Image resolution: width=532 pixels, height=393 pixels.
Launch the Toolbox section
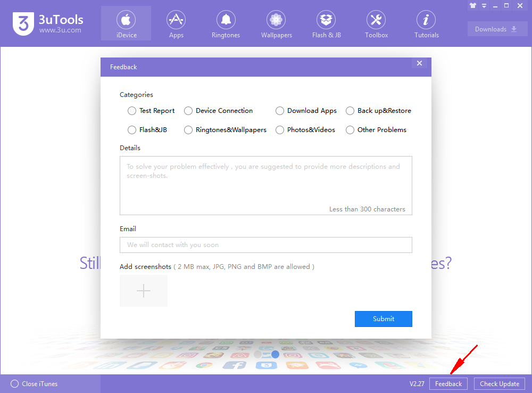pyautogui.click(x=376, y=23)
